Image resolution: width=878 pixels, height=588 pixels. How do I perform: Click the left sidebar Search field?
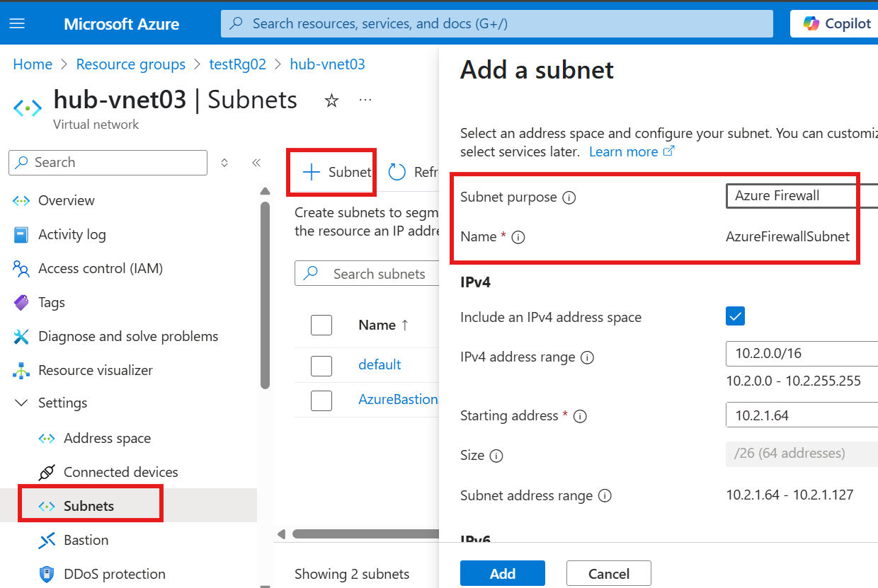108,162
